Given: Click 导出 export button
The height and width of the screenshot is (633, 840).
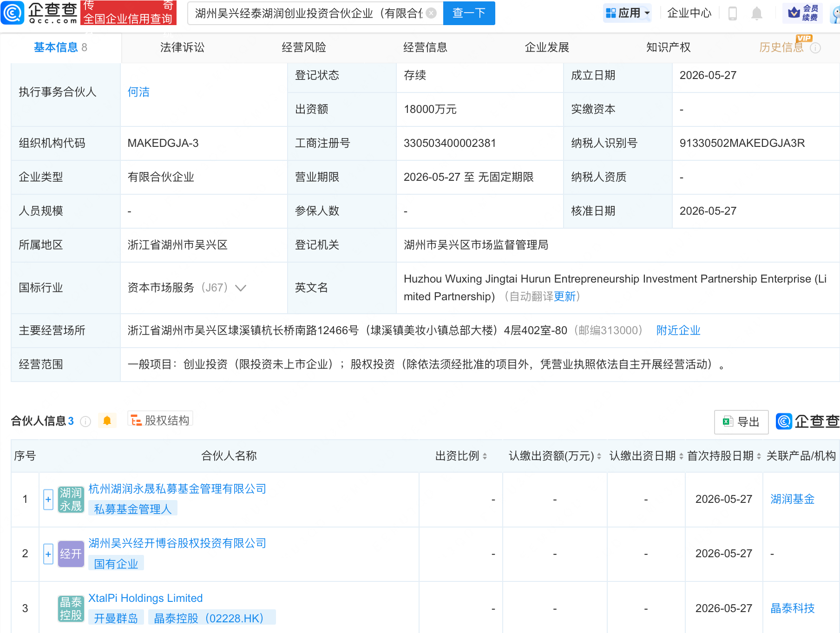Looking at the screenshot, I should 741,422.
